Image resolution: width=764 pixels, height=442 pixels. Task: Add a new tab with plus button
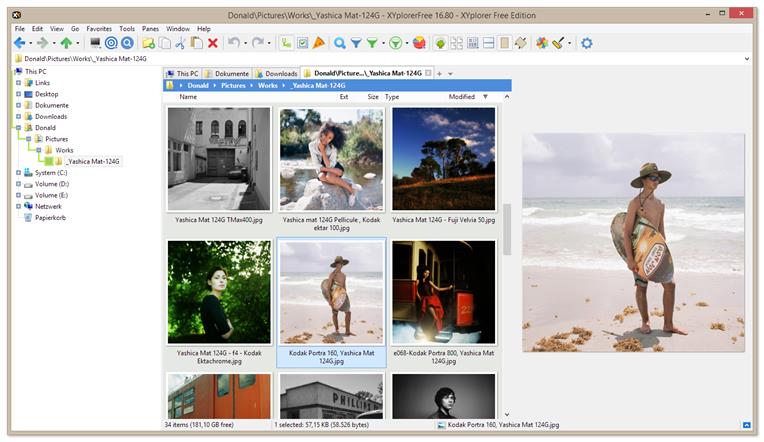pos(439,74)
